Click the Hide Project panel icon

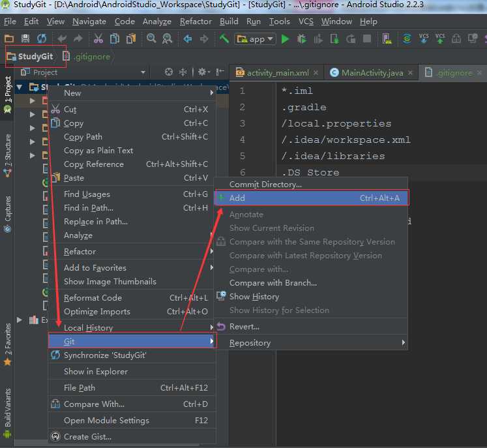coord(220,72)
